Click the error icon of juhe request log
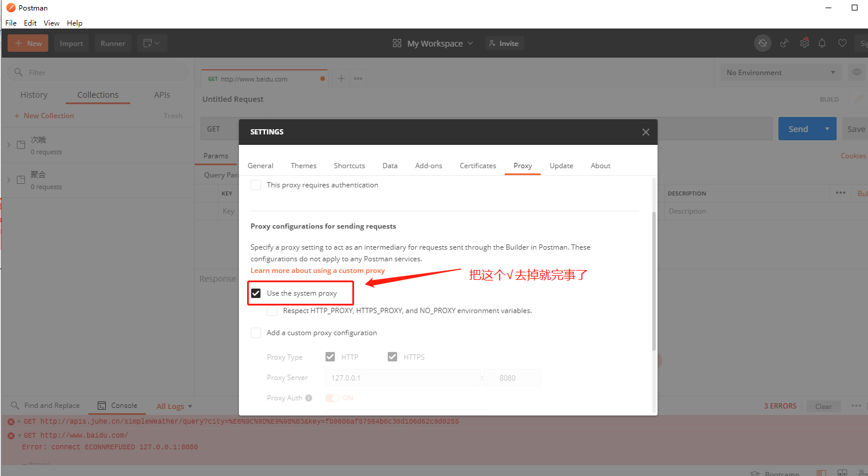The image size is (868, 476). pos(11,421)
